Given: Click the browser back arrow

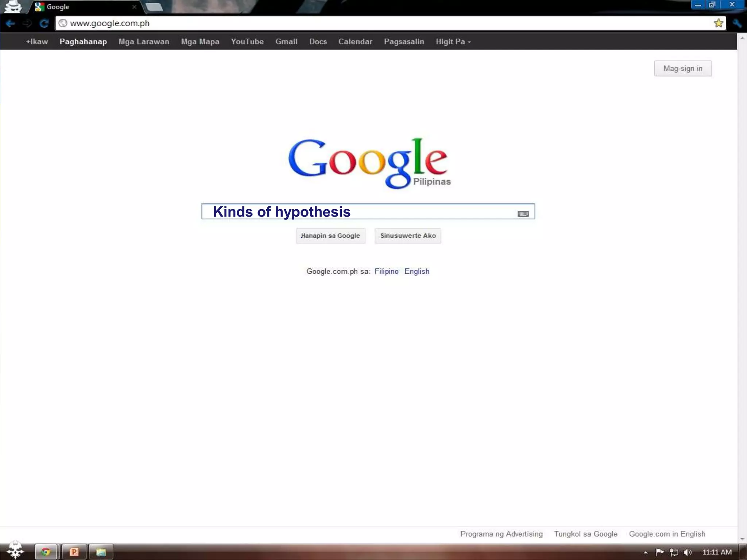Looking at the screenshot, I should (x=10, y=24).
